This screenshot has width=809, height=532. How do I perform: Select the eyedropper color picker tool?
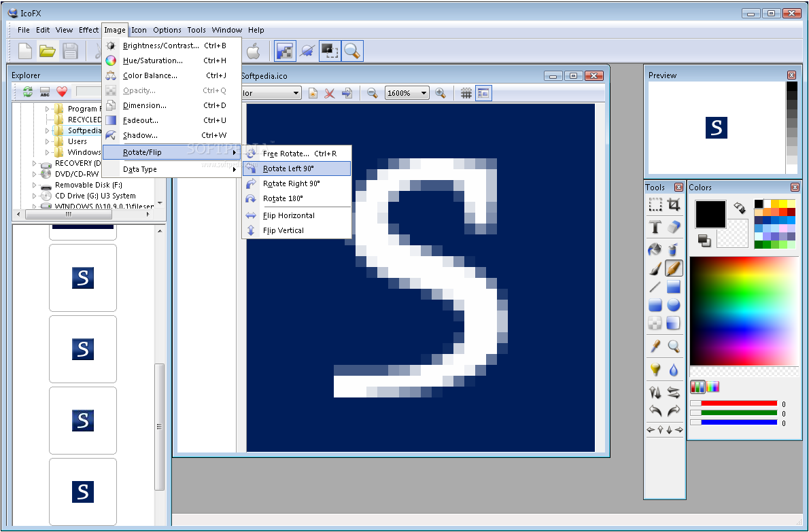tap(655, 346)
